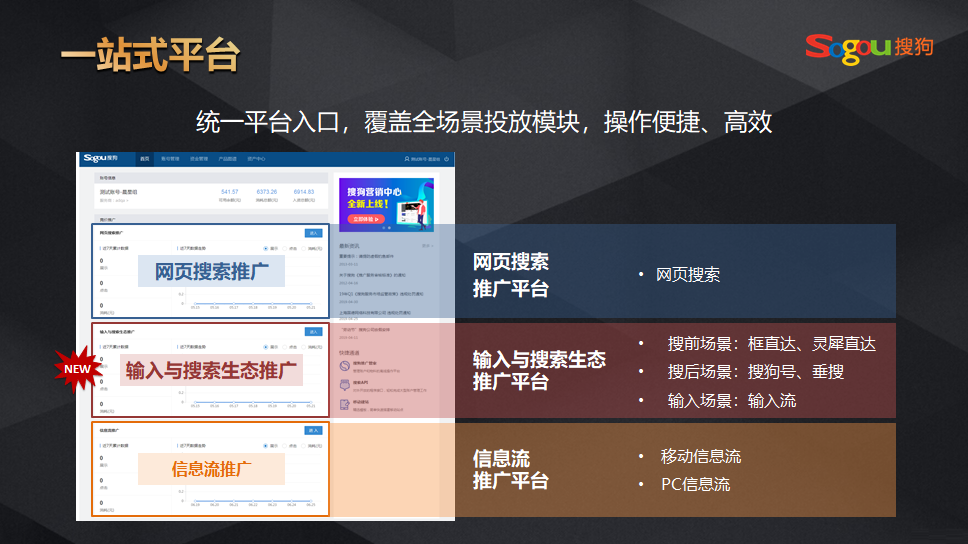Click the account name in dashboard header
Screen dimensions: 968x544
(x=425, y=159)
